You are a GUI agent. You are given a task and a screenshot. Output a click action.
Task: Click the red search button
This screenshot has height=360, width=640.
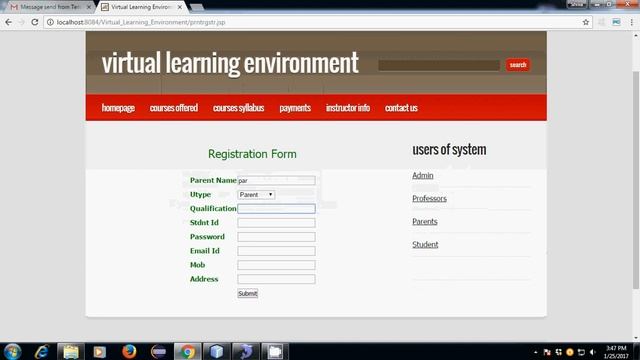pyautogui.click(x=518, y=65)
